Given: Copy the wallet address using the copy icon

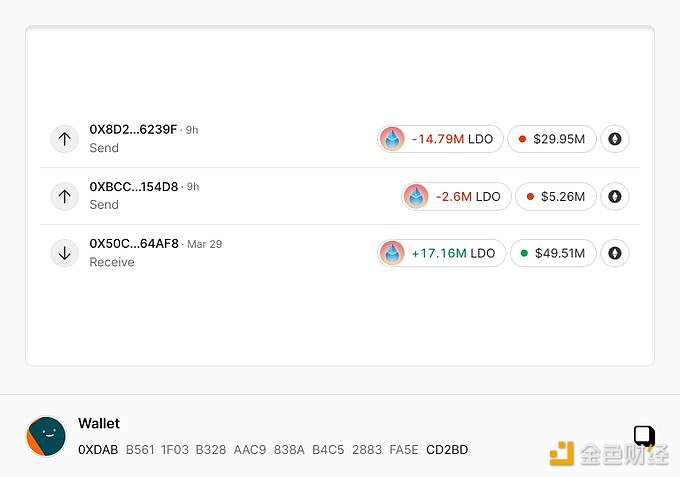Looking at the screenshot, I should point(644,435).
